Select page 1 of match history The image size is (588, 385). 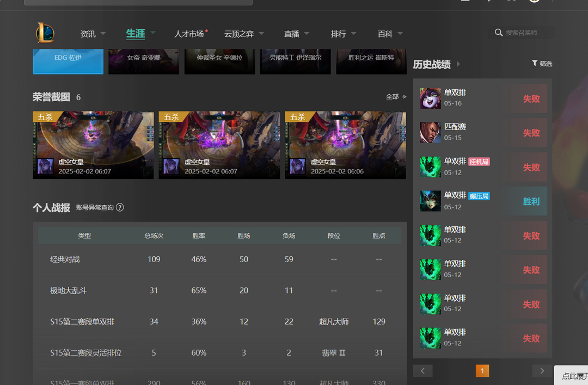[482, 371]
